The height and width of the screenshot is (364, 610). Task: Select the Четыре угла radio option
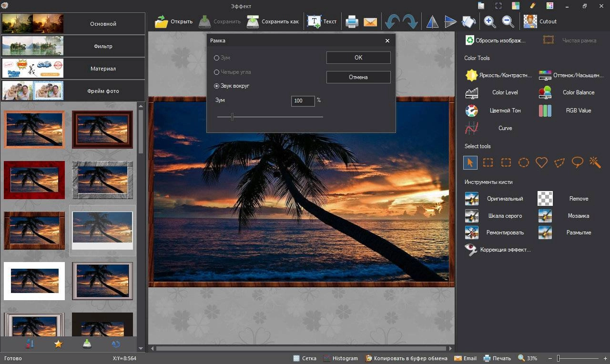(x=233, y=72)
